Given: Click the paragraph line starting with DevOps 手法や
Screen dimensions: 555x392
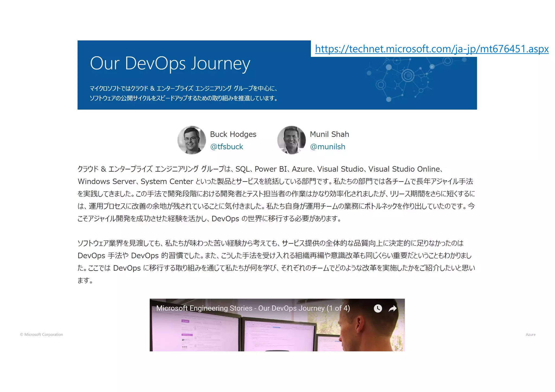Looking at the screenshot, I should (275, 256).
